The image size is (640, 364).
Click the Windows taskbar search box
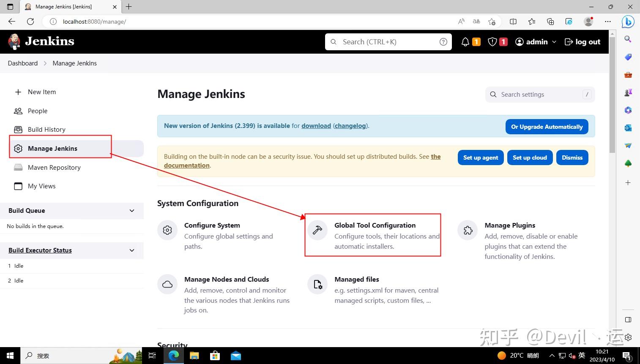(x=82, y=356)
